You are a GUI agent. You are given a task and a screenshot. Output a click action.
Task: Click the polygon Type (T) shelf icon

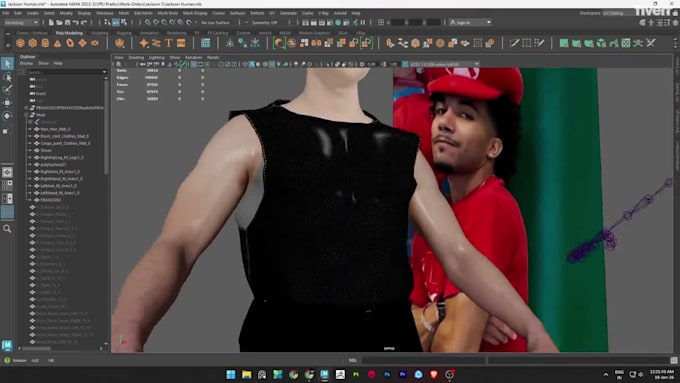coord(169,43)
